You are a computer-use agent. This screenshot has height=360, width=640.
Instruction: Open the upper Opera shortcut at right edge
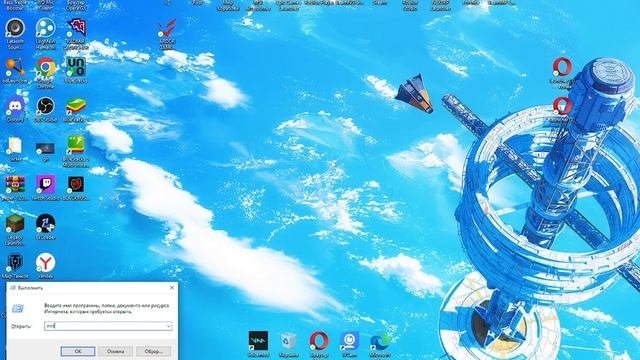562,67
